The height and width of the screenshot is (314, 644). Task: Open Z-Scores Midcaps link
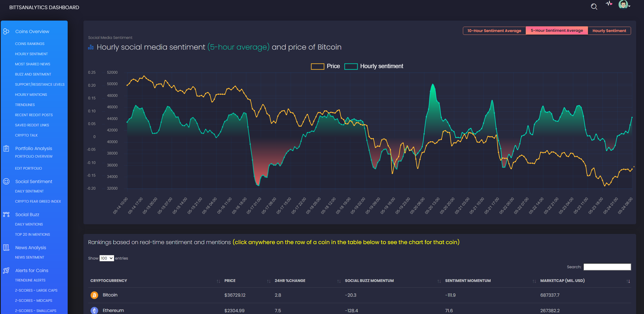pos(34,301)
